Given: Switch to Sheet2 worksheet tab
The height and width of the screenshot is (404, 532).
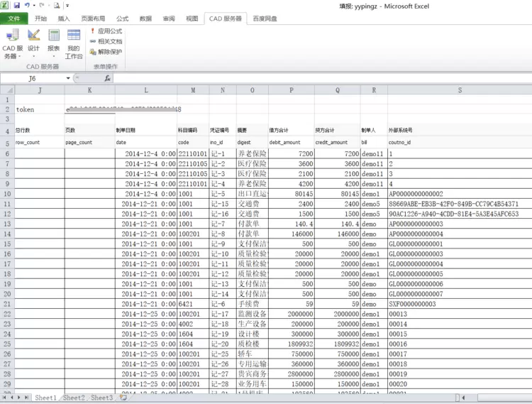Looking at the screenshot, I should (73, 398).
